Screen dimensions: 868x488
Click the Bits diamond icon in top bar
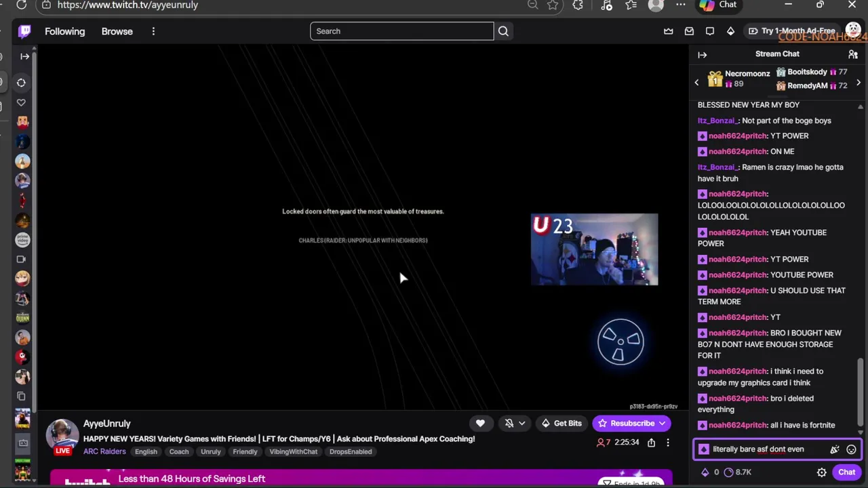pyautogui.click(x=730, y=31)
